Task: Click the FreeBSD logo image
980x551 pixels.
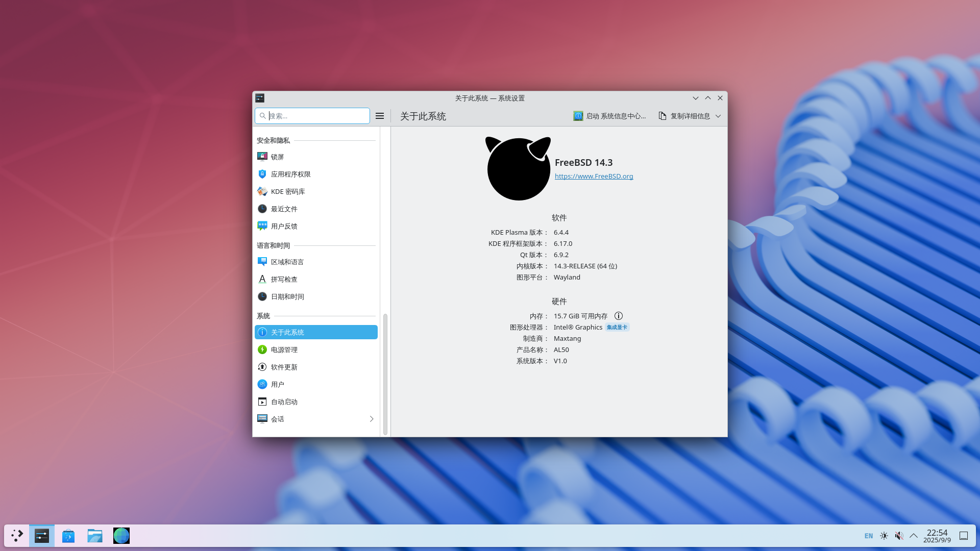Action: [x=518, y=168]
